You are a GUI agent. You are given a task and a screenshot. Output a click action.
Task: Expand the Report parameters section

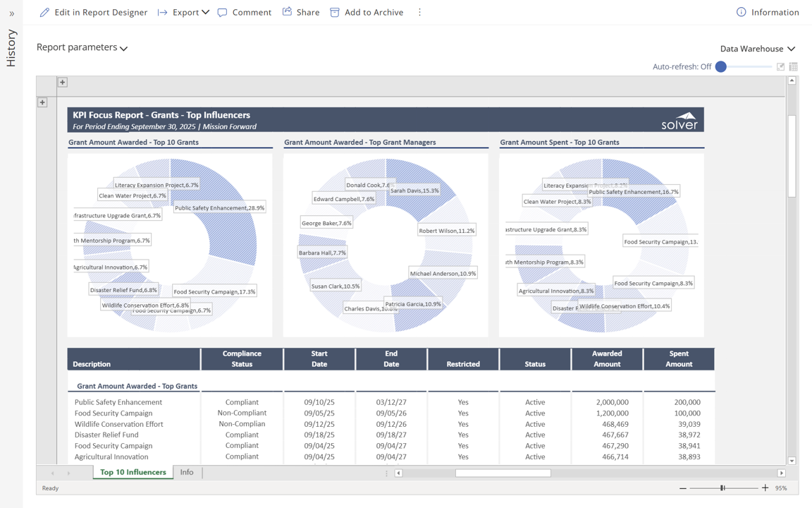point(82,47)
